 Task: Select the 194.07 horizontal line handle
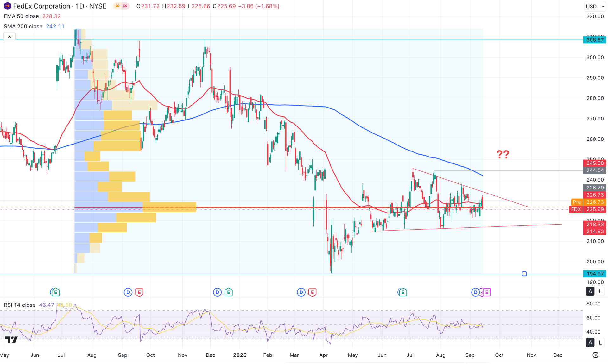524,274
